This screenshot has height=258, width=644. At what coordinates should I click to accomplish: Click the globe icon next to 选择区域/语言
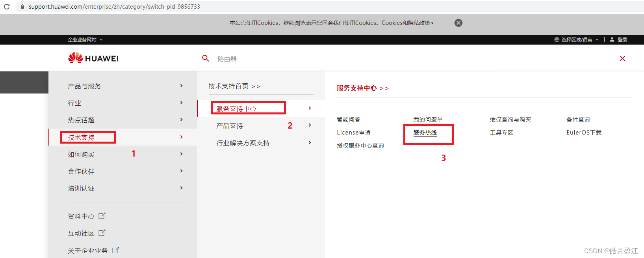point(557,40)
